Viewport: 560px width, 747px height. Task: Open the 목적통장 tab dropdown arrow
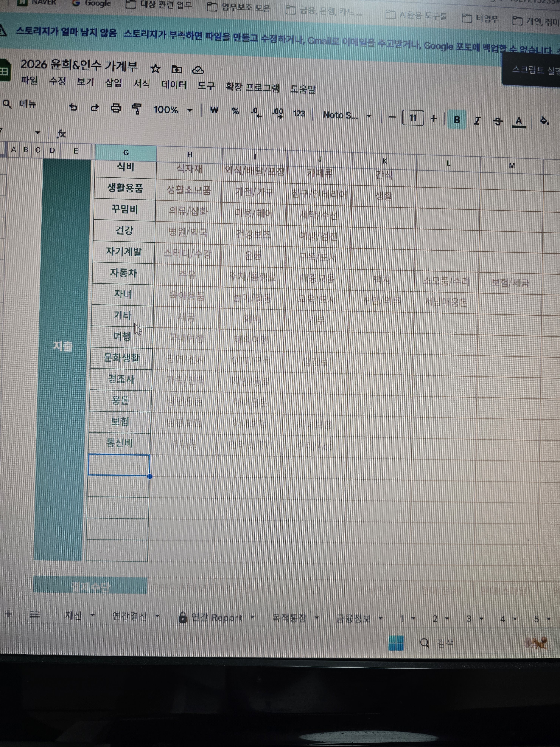[x=317, y=618]
